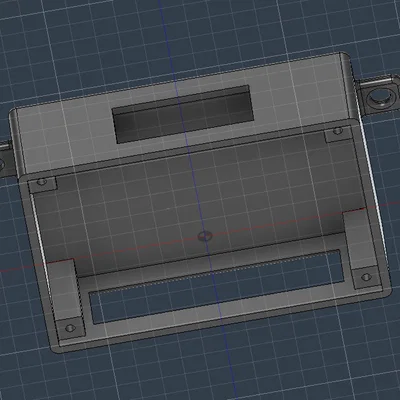400x400 pixels.
Task: Click the dark rectangular display cutout on top face
Action: [x=183, y=114]
